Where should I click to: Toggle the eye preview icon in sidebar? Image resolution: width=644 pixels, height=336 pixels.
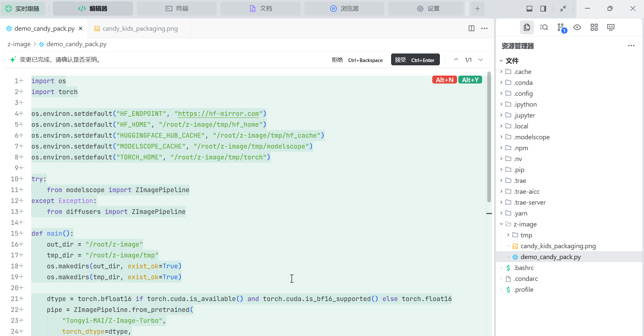pos(577,27)
